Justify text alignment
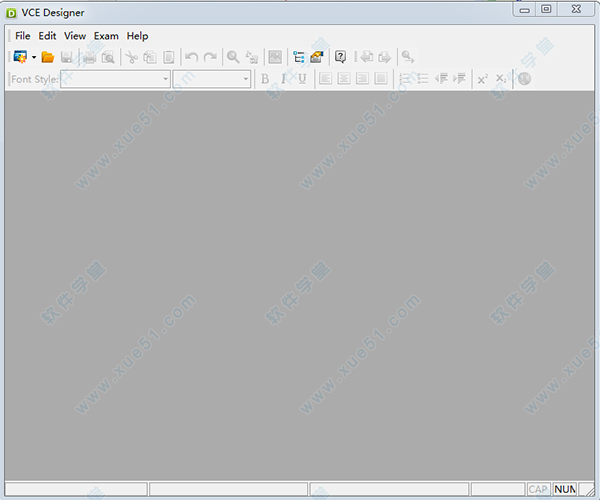Viewport: 600px width, 500px height. point(381,79)
